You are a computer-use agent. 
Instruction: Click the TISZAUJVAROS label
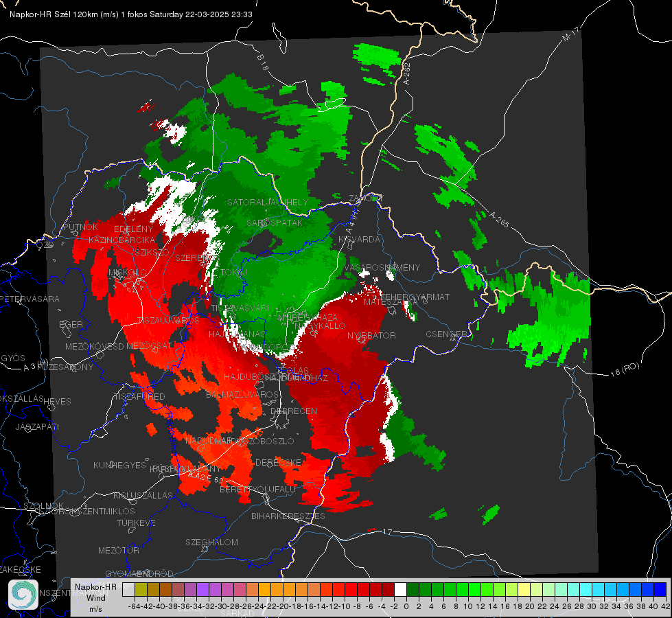coord(168,321)
